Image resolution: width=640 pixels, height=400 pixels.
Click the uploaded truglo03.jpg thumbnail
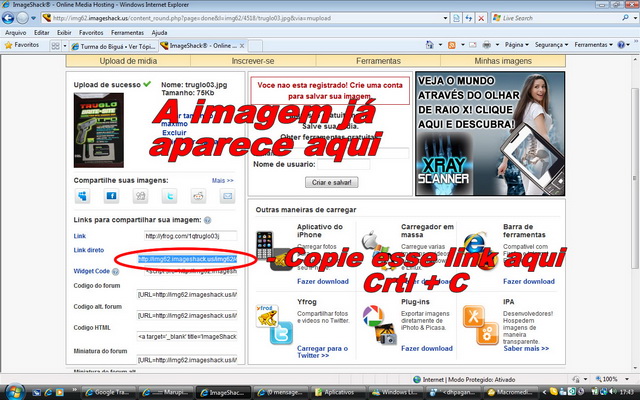tap(98, 130)
